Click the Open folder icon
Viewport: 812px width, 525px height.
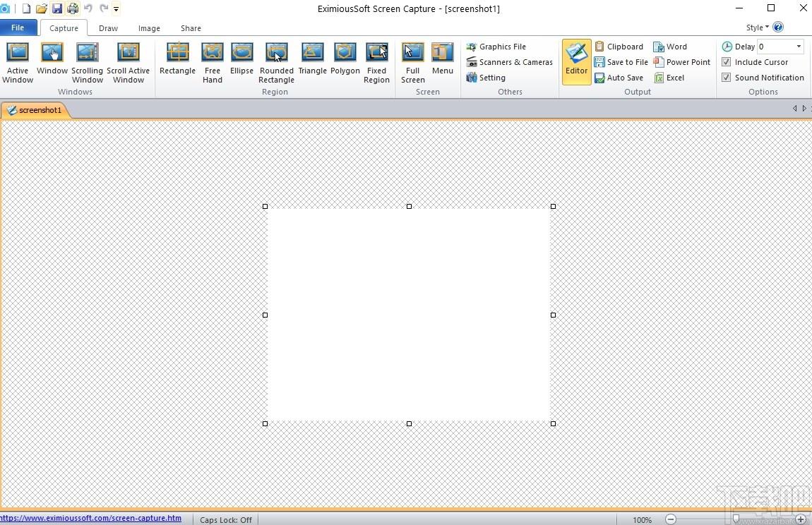pyautogui.click(x=42, y=8)
